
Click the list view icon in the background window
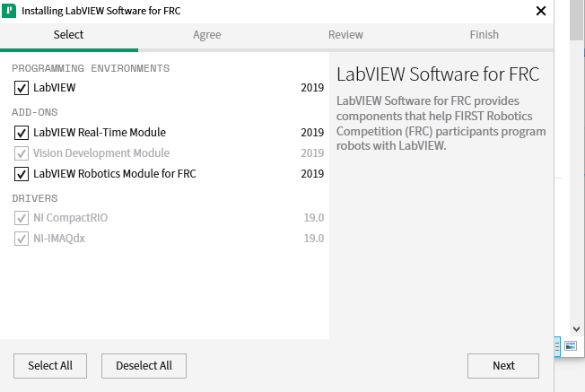(x=557, y=346)
